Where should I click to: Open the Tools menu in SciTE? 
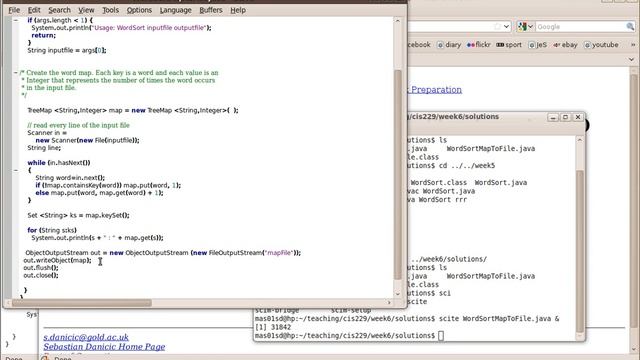pyautogui.click(x=110, y=10)
